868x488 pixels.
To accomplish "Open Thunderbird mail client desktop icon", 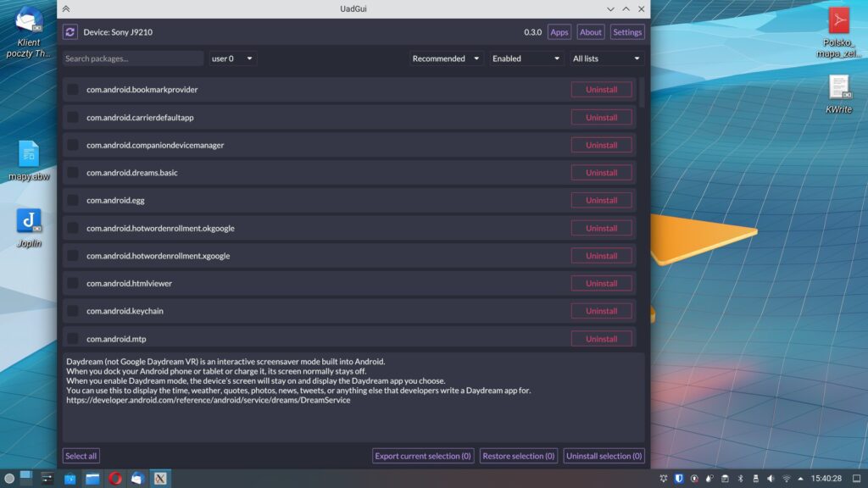I will [28, 31].
